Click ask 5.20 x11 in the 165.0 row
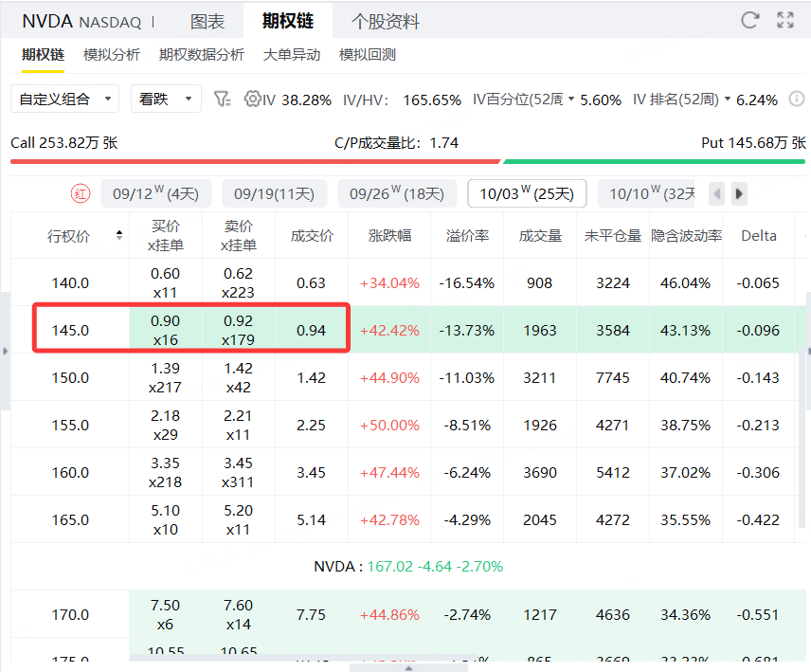This screenshot has height=672, width=811. click(239, 520)
